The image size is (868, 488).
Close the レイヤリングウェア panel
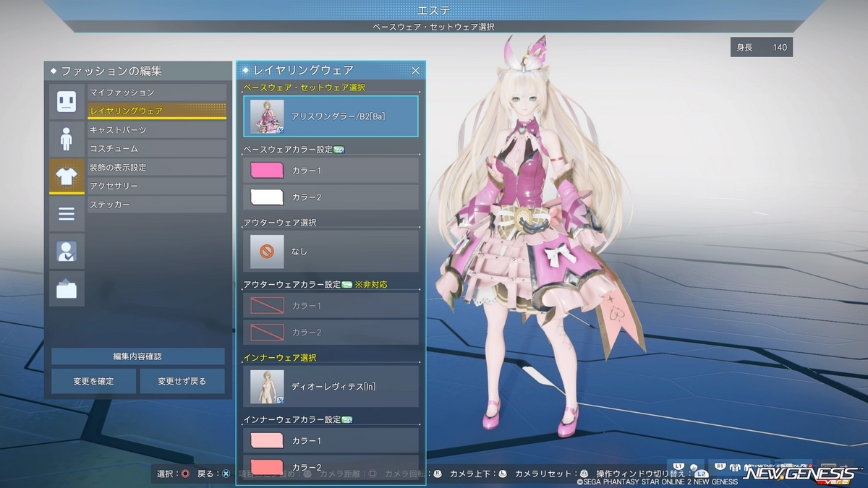click(416, 70)
